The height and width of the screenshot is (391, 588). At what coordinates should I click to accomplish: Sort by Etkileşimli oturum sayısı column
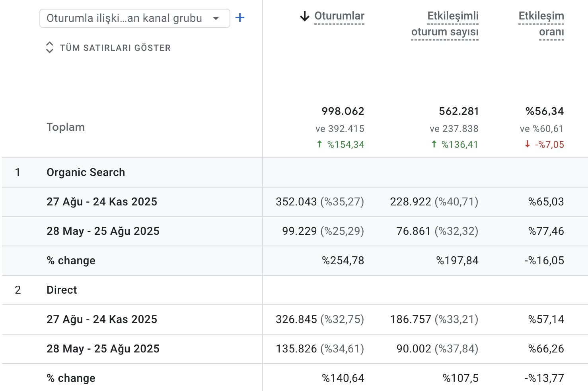tap(445, 24)
